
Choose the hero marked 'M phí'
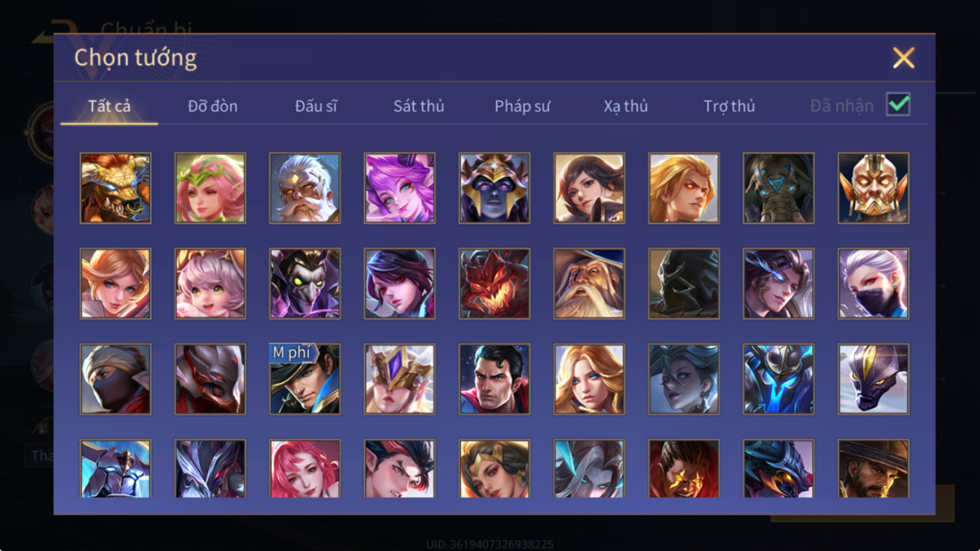click(305, 379)
